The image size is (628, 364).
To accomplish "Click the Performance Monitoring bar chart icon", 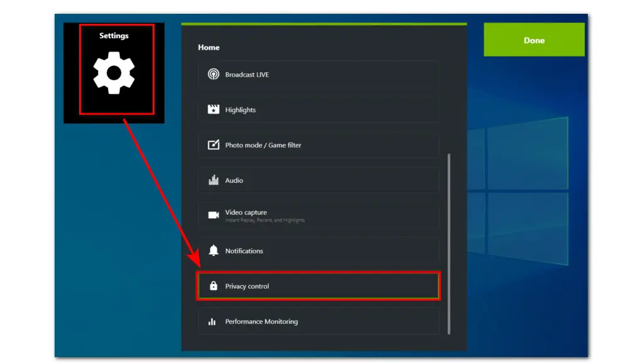I will [x=212, y=322].
